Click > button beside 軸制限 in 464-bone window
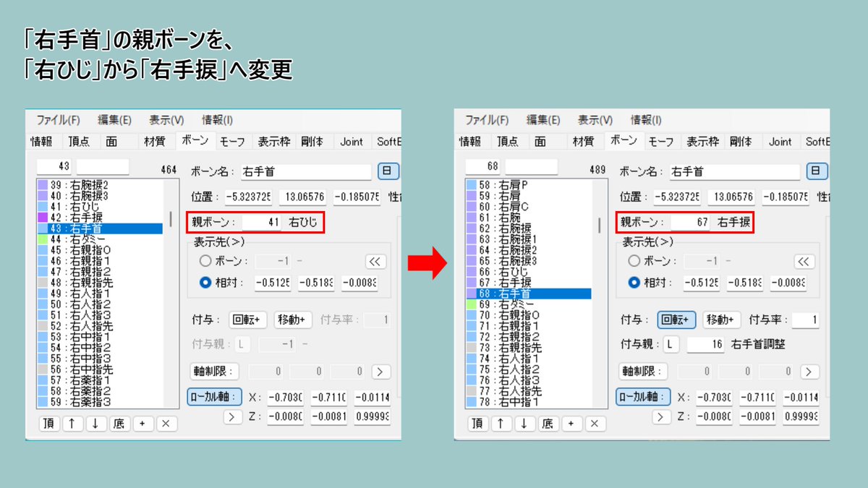The height and width of the screenshot is (488, 868). click(381, 372)
